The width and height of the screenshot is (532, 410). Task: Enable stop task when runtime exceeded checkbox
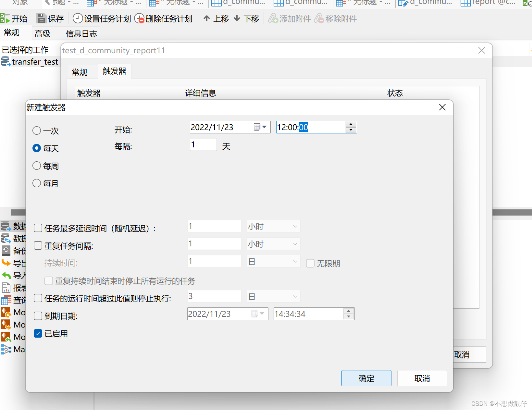(x=38, y=298)
